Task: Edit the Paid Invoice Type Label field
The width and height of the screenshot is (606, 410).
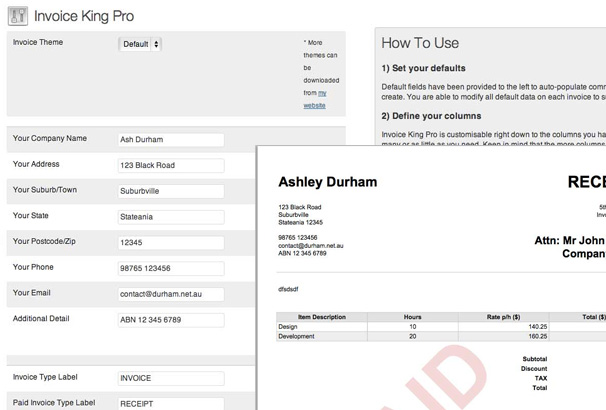Action: [x=171, y=404]
